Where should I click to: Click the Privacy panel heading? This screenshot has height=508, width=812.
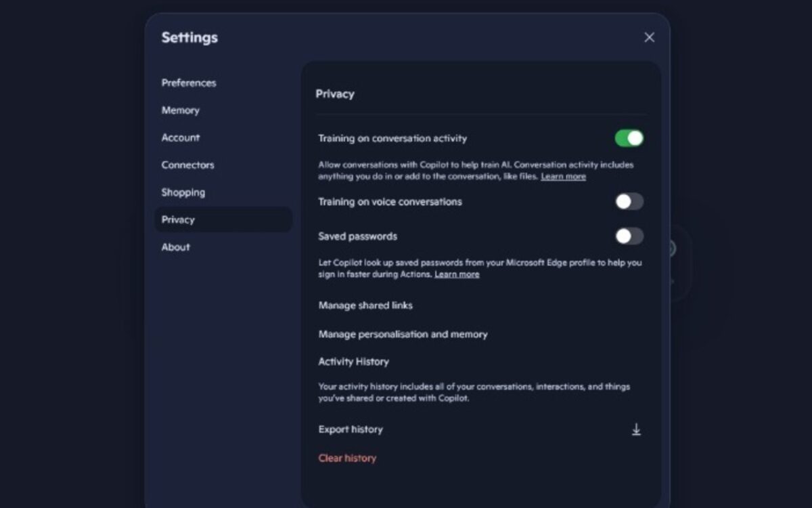(x=335, y=94)
